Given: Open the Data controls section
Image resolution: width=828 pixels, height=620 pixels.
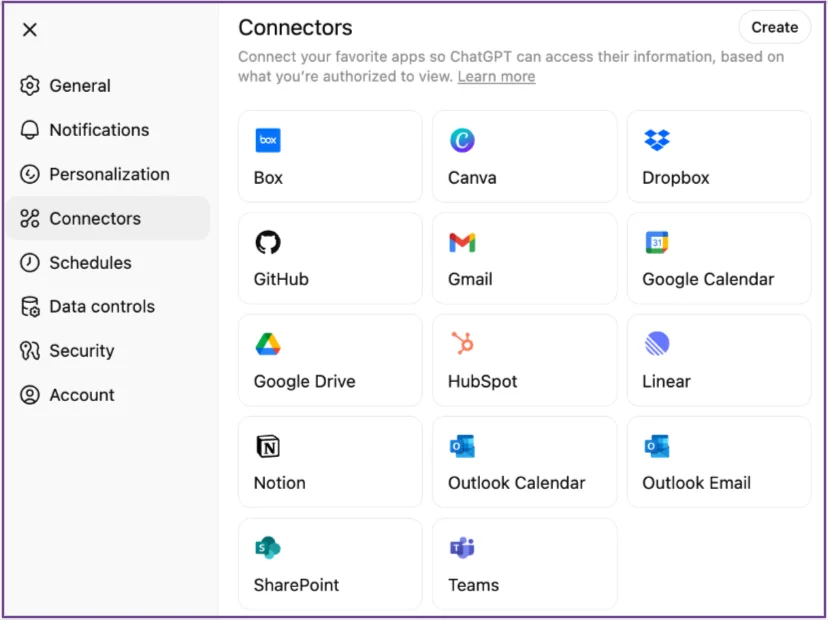Looking at the screenshot, I should click(x=101, y=307).
